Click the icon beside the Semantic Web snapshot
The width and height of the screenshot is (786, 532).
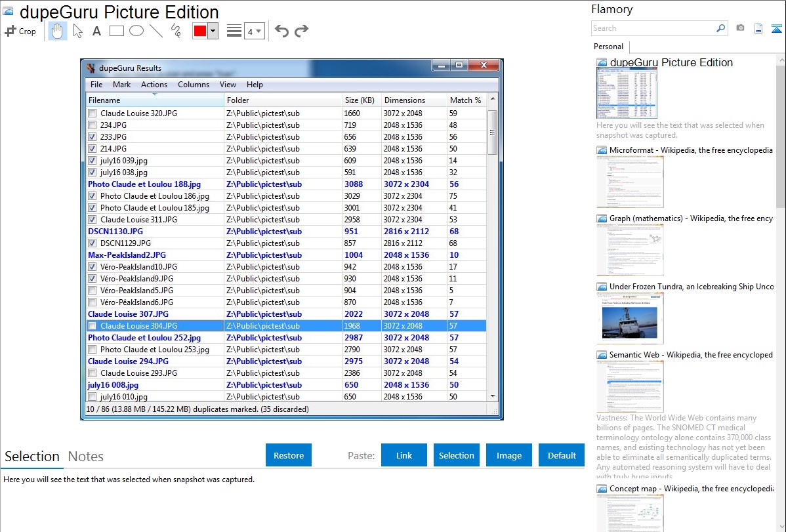pyautogui.click(x=602, y=354)
